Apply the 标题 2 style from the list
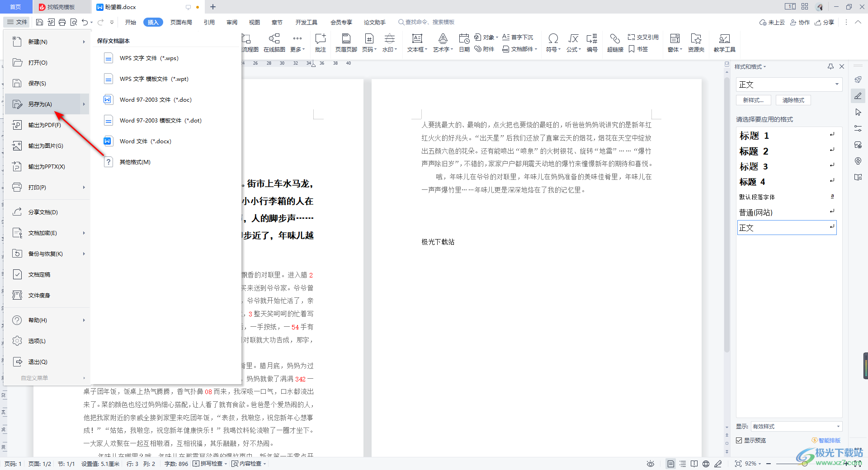 pos(754,151)
